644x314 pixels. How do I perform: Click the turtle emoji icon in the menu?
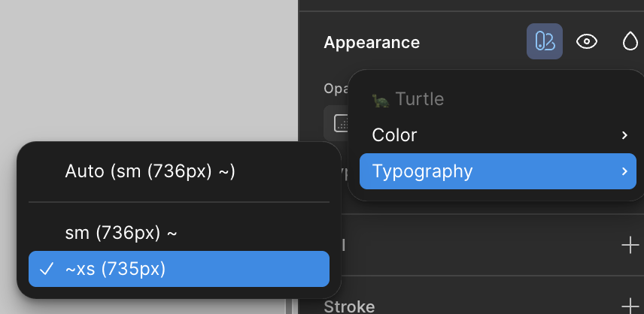click(381, 99)
